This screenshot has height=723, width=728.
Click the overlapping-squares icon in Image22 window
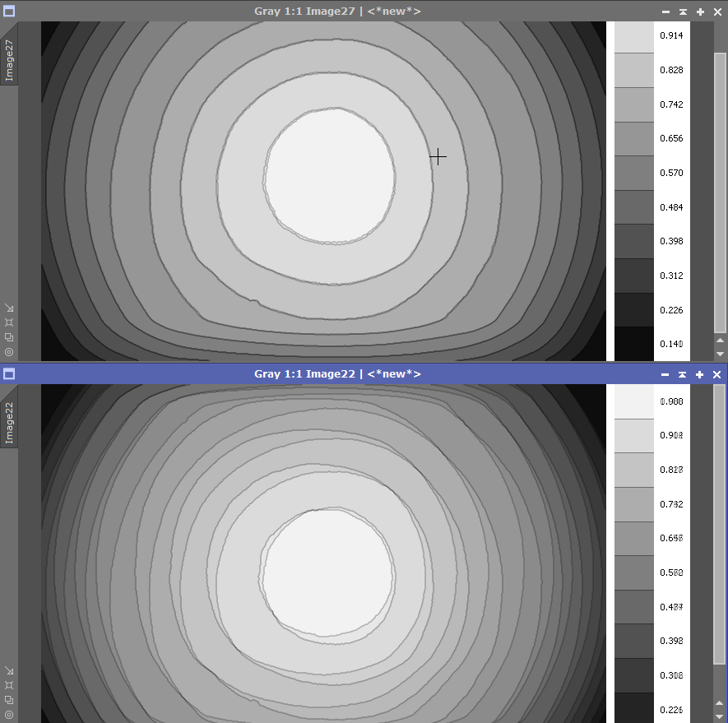(9, 699)
